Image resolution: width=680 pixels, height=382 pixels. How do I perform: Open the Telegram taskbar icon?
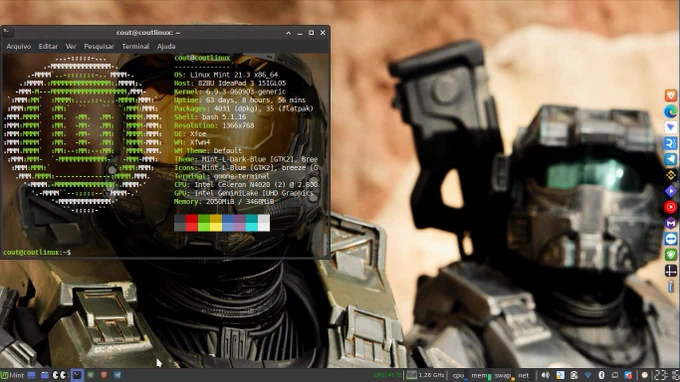tap(118, 375)
